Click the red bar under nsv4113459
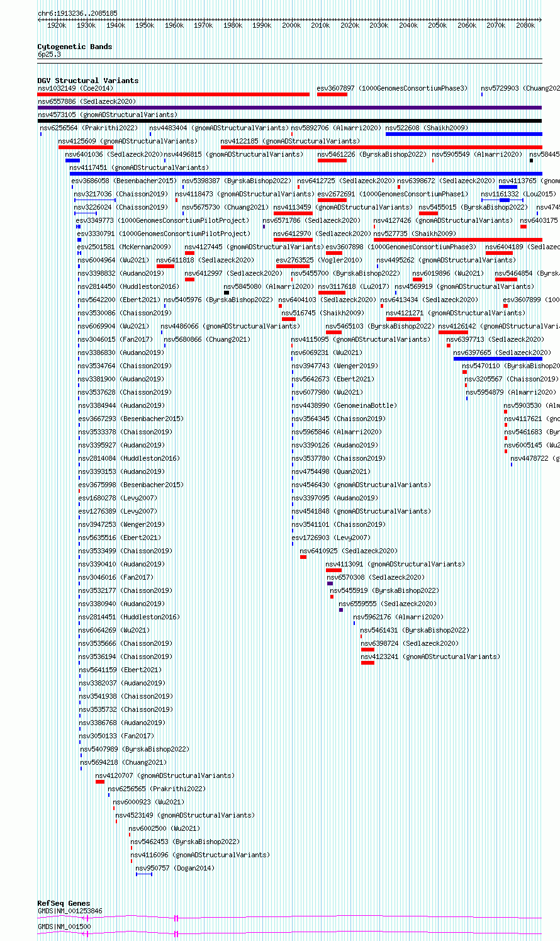 pyautogui.click(x=293, y=213)
